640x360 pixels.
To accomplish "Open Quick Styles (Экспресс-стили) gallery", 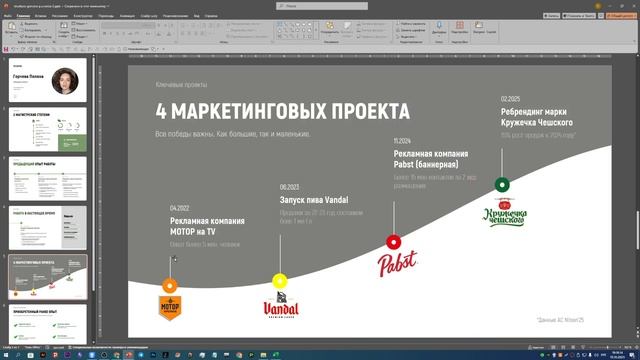I will 347,29.
